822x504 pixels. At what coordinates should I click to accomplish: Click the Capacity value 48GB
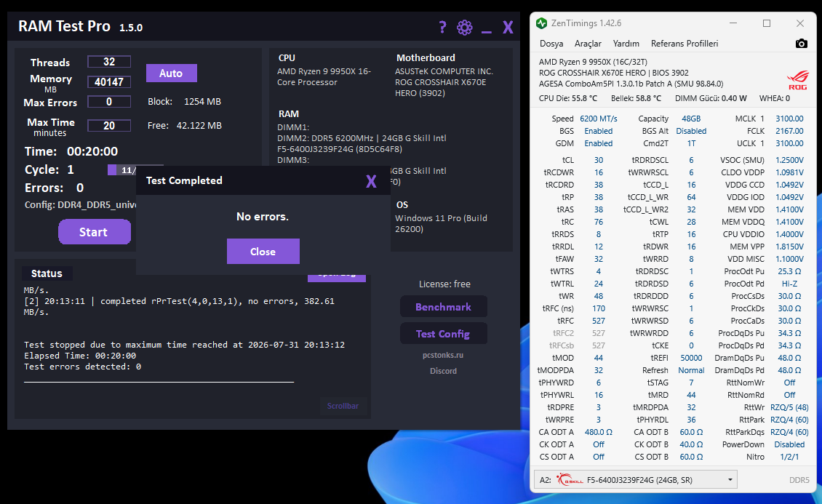pos(691,119)
